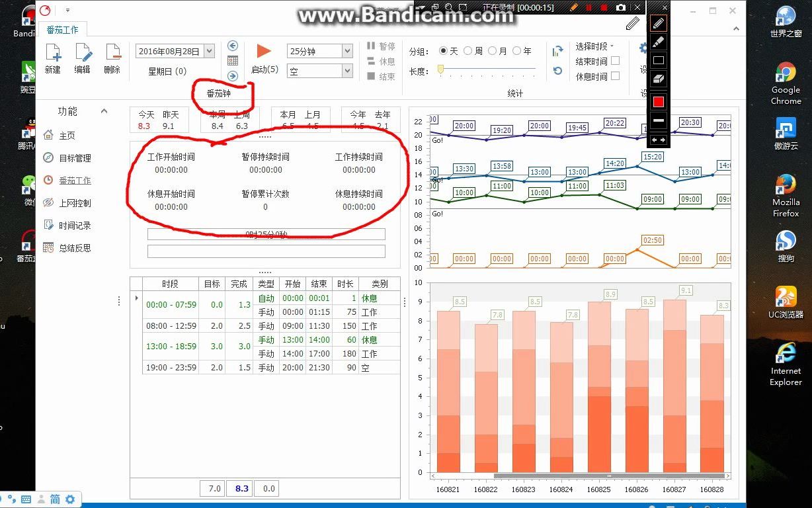
Task: Open UC浏览器 desktop shortcut
Action: 786,302
